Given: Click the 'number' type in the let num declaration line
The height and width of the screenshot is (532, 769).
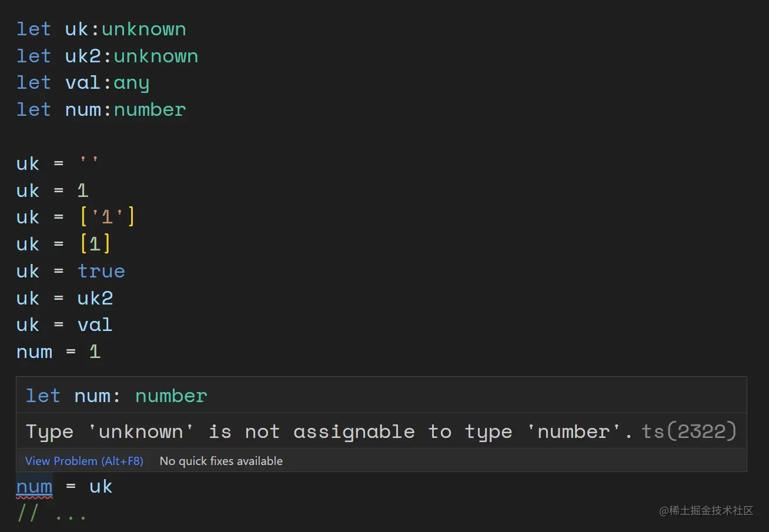Looking at the screenshot, I should (x=150, y=109).
